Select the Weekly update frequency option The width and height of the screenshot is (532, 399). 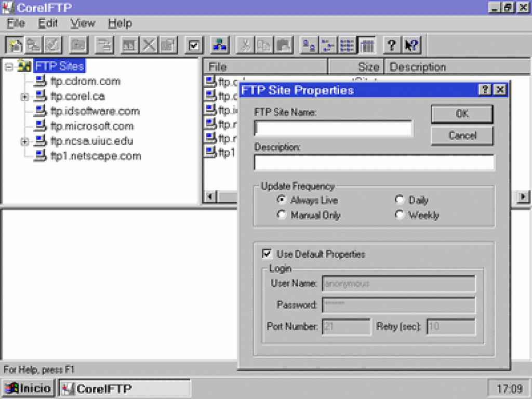point(400,215)
